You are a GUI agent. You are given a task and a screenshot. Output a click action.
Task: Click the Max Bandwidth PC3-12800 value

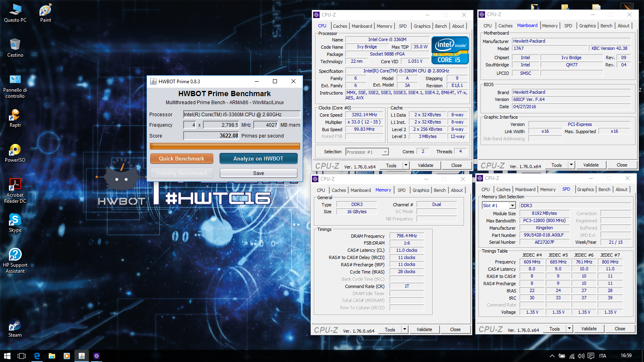click(544, 220)
